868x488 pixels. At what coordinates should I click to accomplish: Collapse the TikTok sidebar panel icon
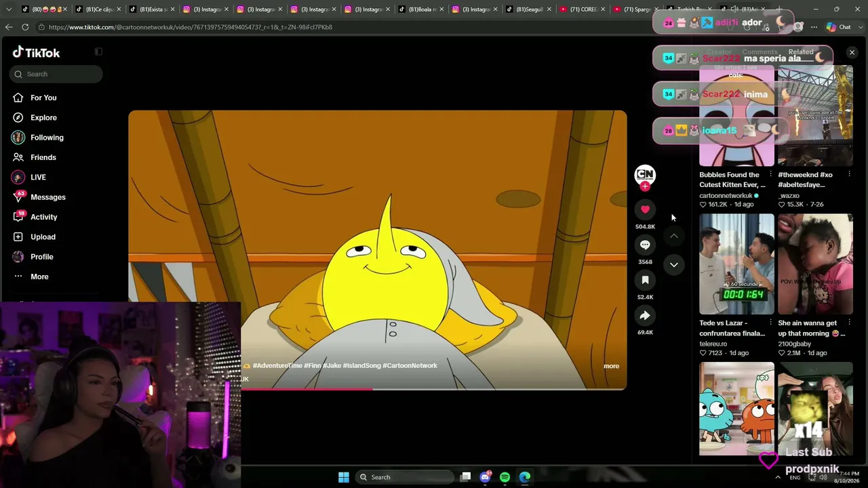pyautogui.click(x=98, y=52)
